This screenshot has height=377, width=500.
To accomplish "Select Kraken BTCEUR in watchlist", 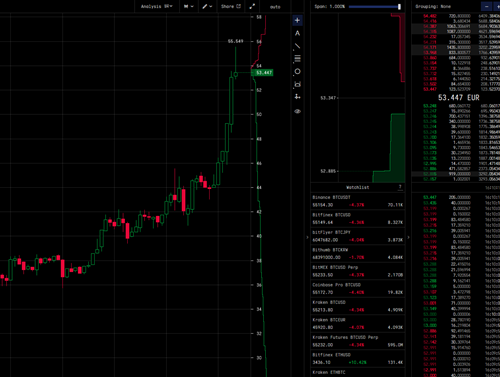I will (358, 324).
